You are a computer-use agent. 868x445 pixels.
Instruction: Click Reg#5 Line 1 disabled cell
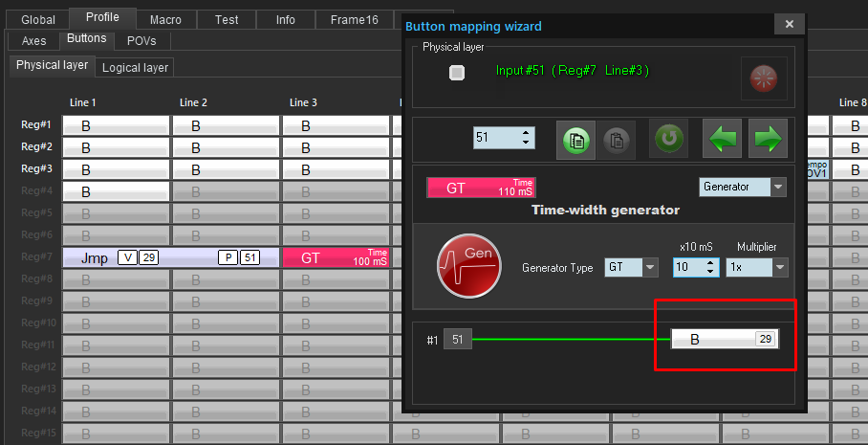pyautogui.click(x=116, y=213)
